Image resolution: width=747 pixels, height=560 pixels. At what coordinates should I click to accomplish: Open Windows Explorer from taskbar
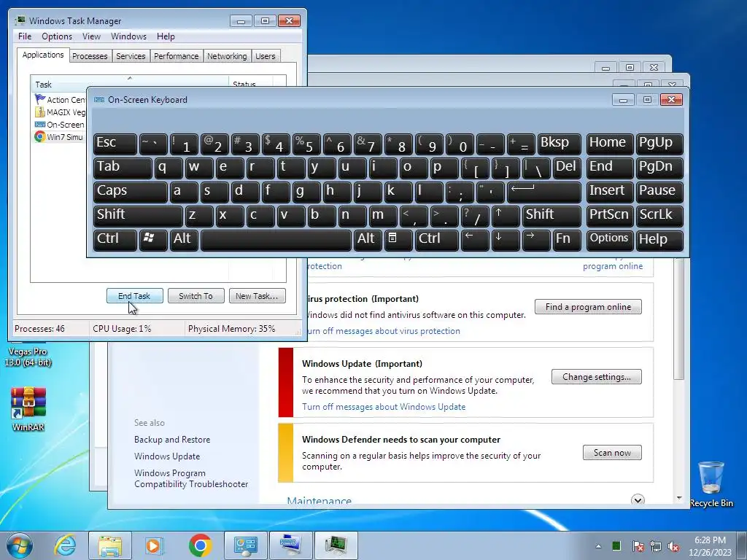[110, 545]
